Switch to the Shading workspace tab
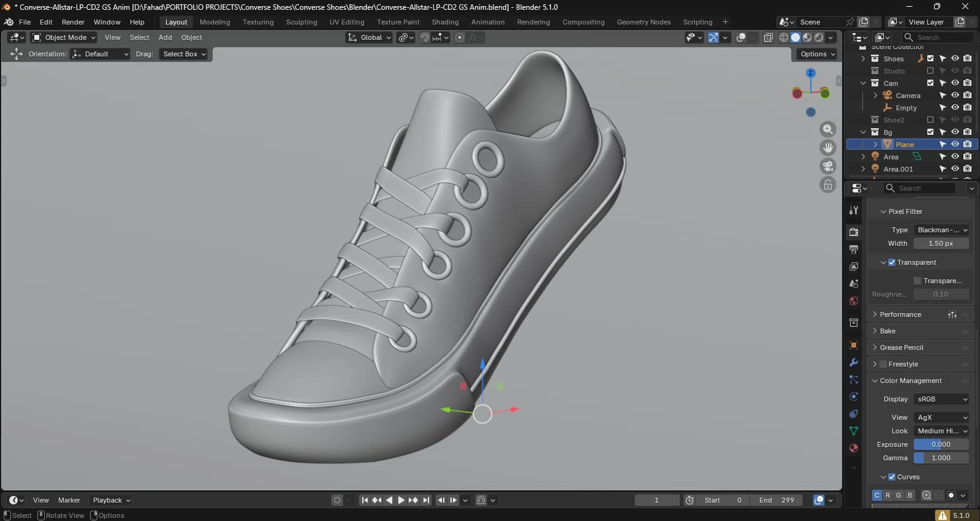 [x=445, y=22]
